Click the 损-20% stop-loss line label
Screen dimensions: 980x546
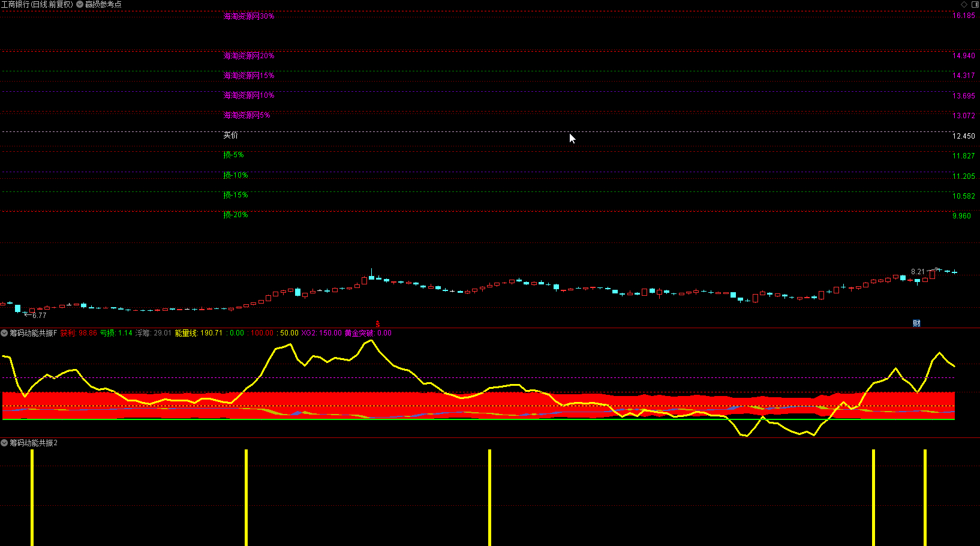point(236,215)
